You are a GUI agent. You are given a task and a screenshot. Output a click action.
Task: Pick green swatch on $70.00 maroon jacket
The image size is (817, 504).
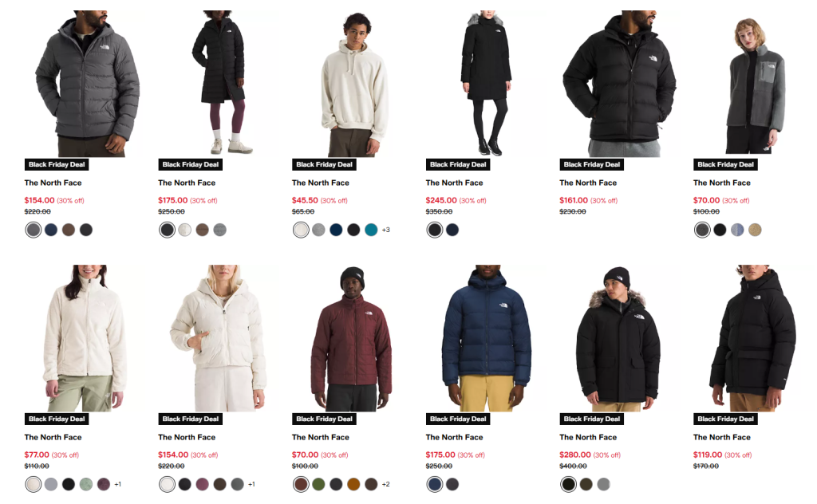click(318, 484)
